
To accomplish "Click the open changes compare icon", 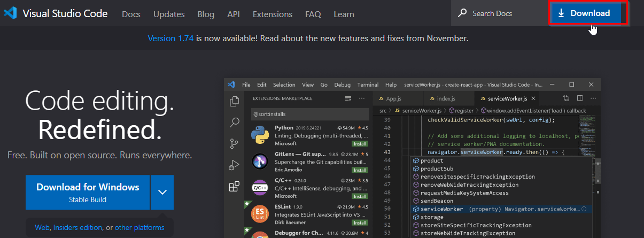I will pos(567,98).
